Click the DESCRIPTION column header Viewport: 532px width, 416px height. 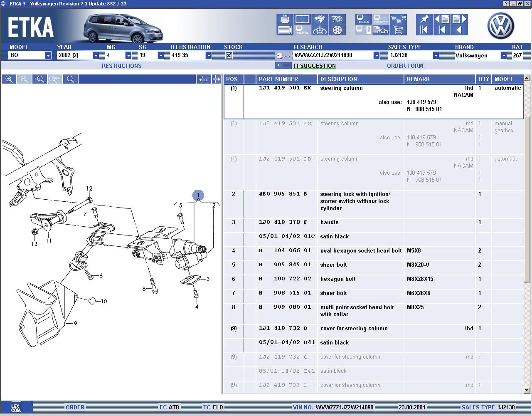click(x=361, y=79)
